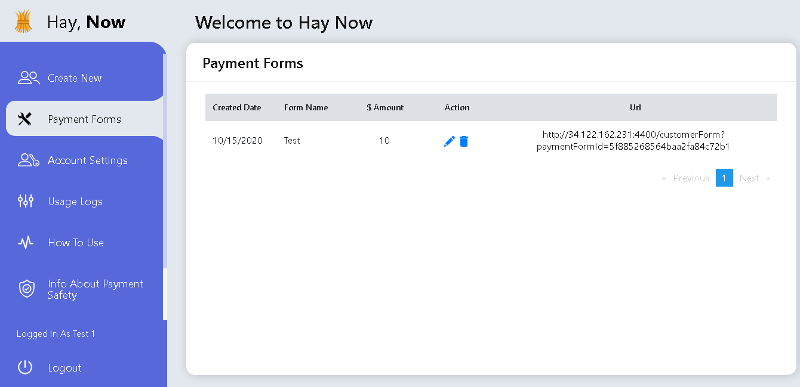Click the Hay Now haystack logo
The width and height of the screenshot is (800, 387).
click(x=23, y=21)
